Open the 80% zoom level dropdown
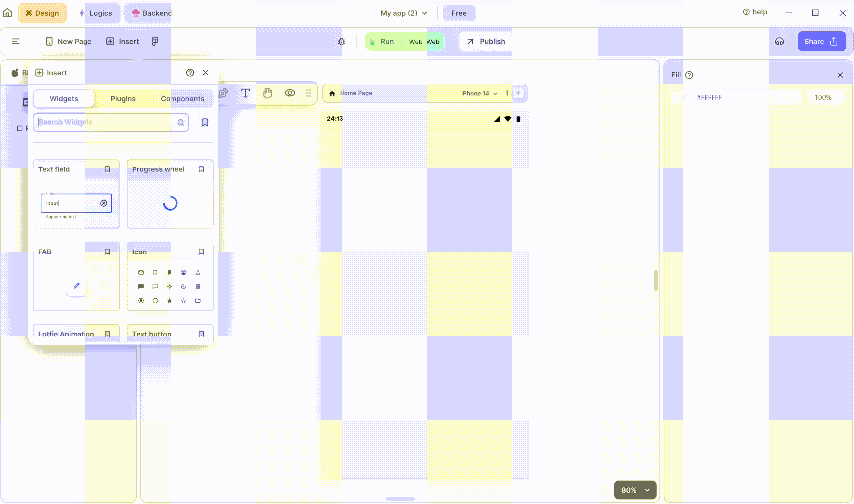Image resolution: width=854 pixels, height=504 pixels. [635, 490]
